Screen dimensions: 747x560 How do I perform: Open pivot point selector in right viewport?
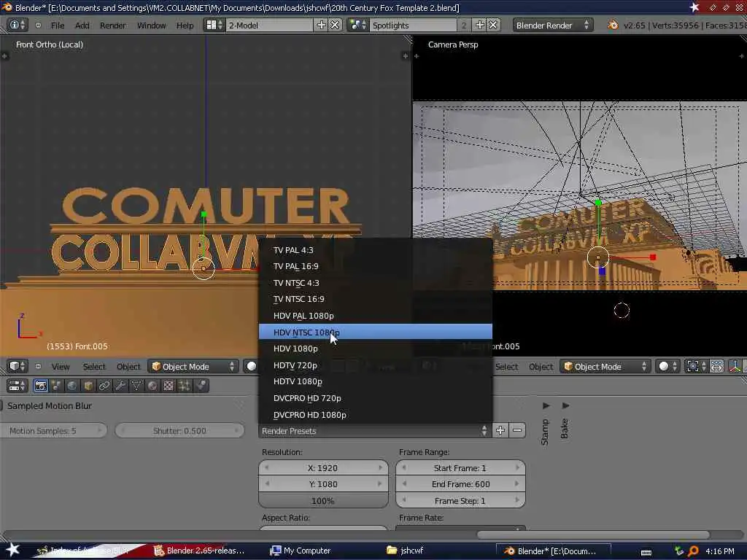click(697, 366)
